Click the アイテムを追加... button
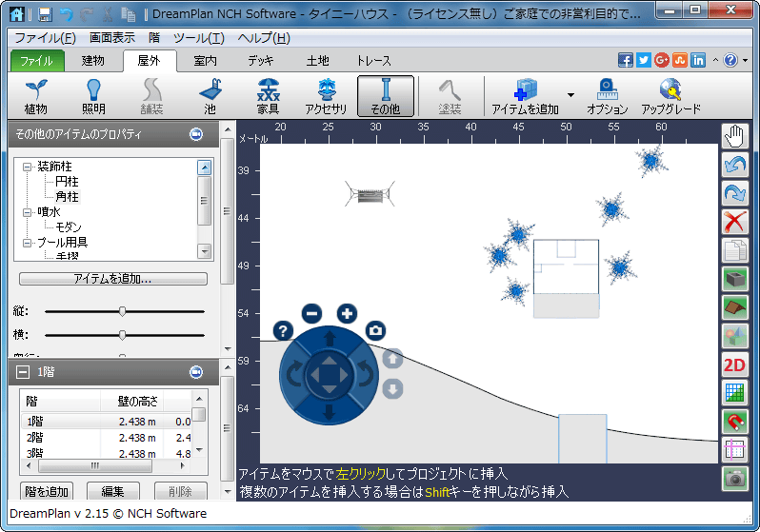760x532 pixels. click(x=113, y=279)
